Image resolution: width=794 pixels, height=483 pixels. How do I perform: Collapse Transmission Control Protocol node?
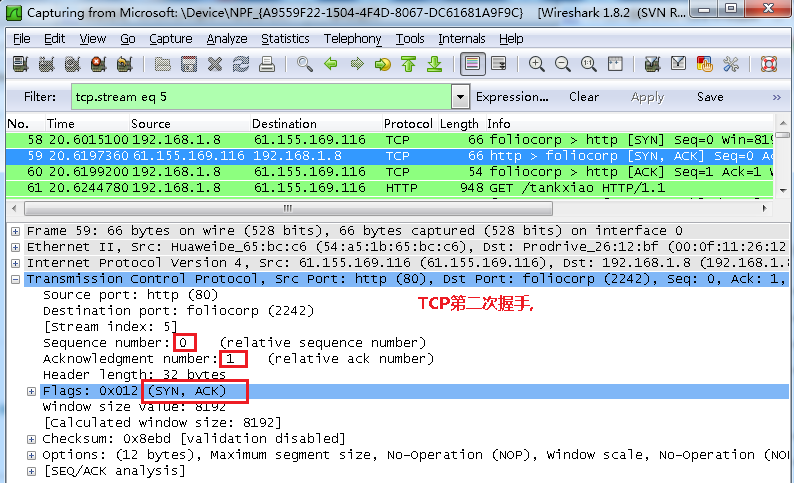16,279
